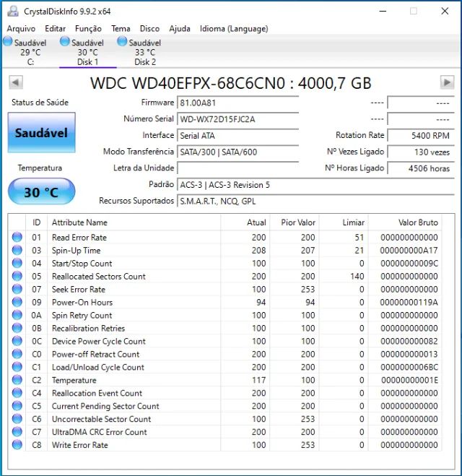Click the ID column header
Image resolution: width=462 pixels, height=476 pixels.
coord(36,222)
